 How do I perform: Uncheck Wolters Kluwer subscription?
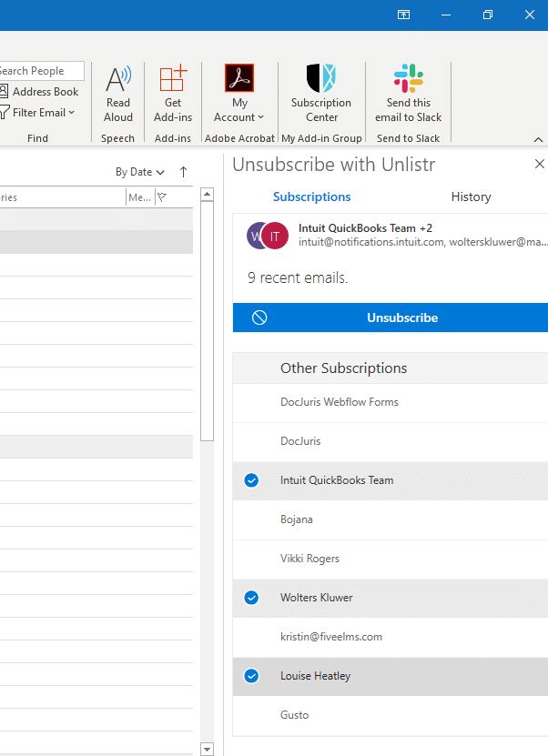click(x=251, y=598)
